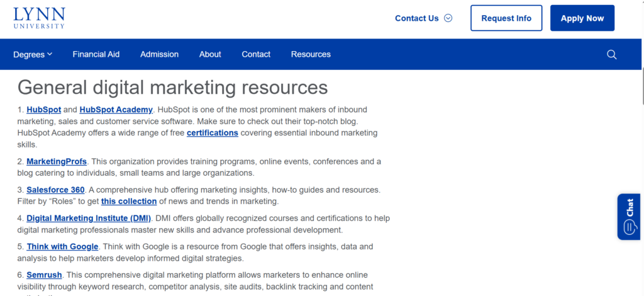Click the Lynn University logo

tap(39, 18)
